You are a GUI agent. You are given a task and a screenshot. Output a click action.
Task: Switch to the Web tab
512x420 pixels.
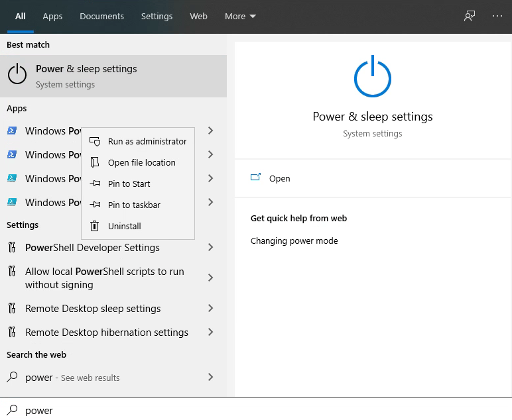(198, 17)
